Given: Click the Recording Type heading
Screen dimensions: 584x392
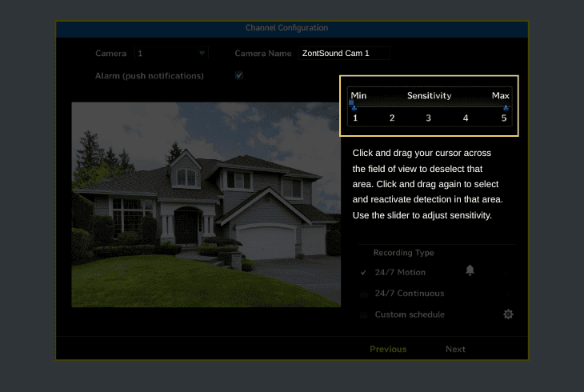Looking at the screenshot, I should click(x=403, y=253).
